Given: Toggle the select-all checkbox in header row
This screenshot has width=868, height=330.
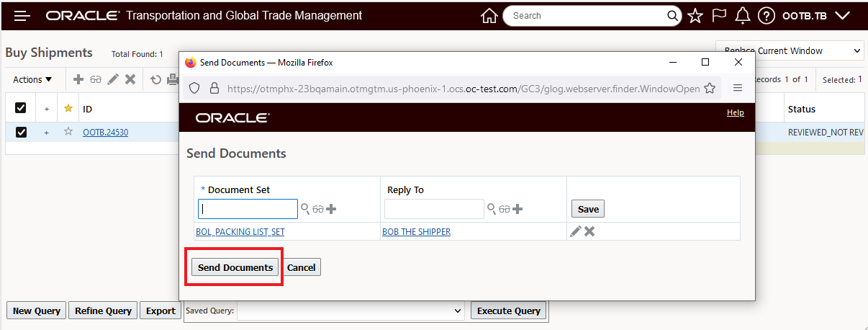Looking at the screenshot, I should [21, 108].
